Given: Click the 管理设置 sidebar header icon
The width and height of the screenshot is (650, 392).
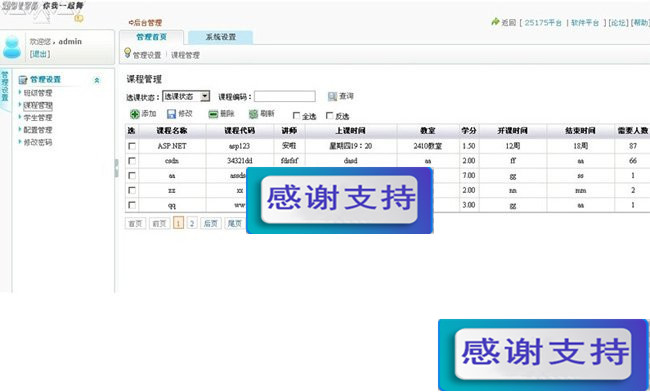Looking at the screenshot, I should click(x=23, y=80).
